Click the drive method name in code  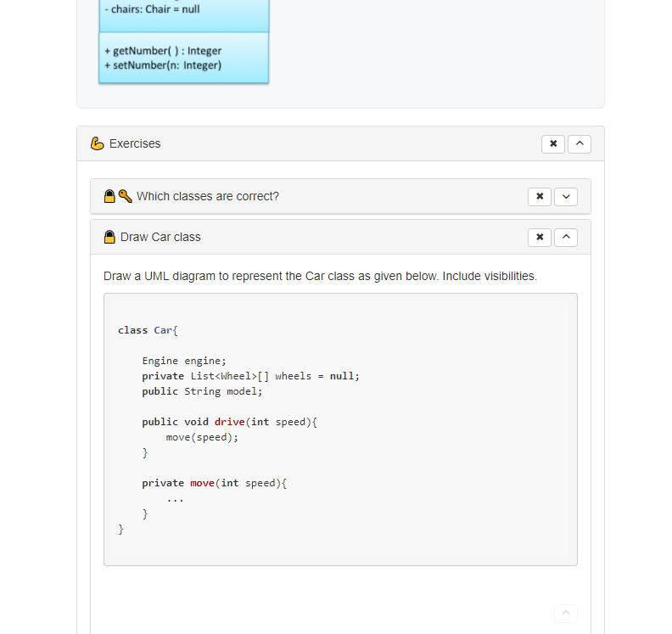click(230, 422)
